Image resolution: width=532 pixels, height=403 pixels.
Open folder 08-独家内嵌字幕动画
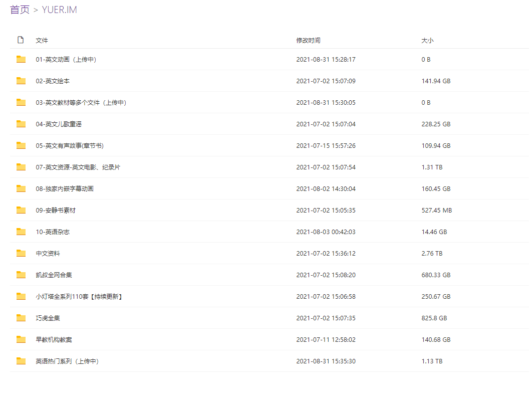pos(65,189)
